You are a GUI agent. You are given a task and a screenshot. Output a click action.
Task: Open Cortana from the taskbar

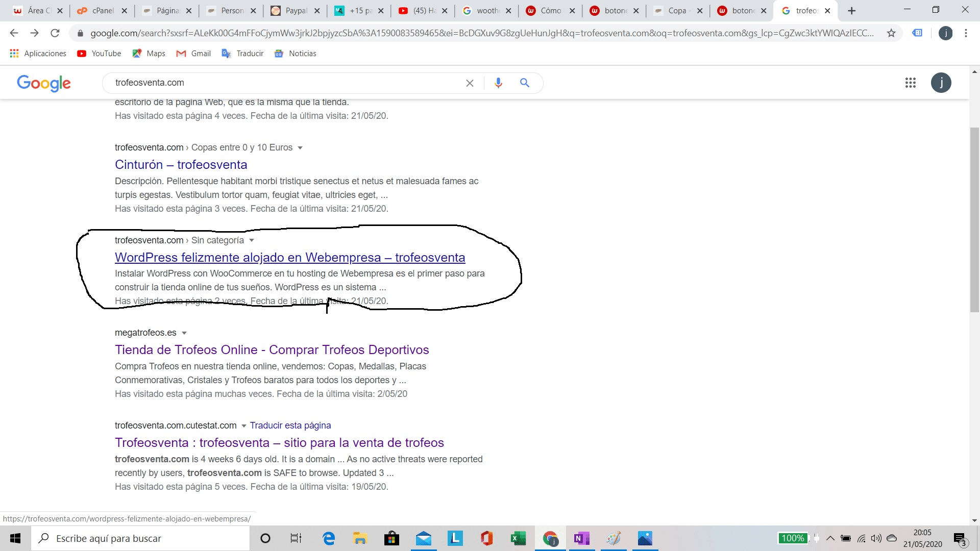pyautogui.click(x=265, y=538)
